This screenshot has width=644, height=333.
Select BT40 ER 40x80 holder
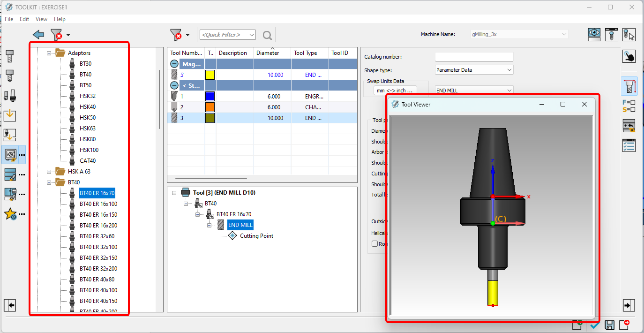[x=97, y=280]
